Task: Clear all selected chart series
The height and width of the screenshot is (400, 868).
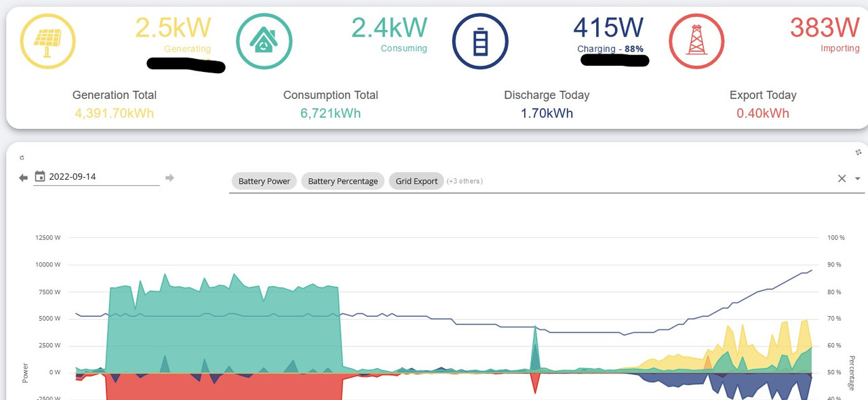Action: point(842,178)
